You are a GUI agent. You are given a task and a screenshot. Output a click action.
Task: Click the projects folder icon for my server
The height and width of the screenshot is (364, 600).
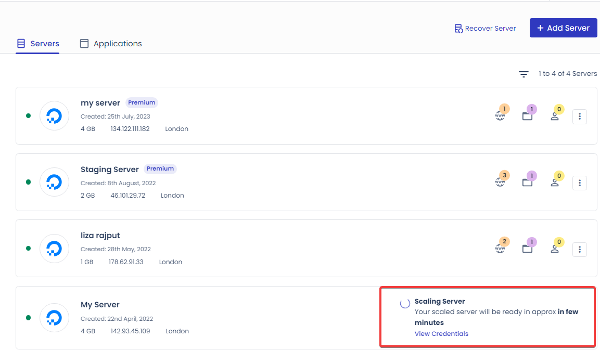527,116
